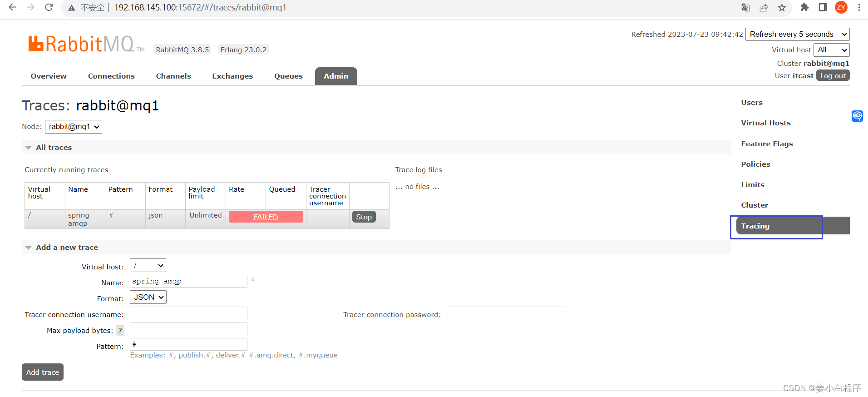This screenshot has height=397, width=868.
Task: Bookmark this page with star icon
Action: (x=782, y=8)
